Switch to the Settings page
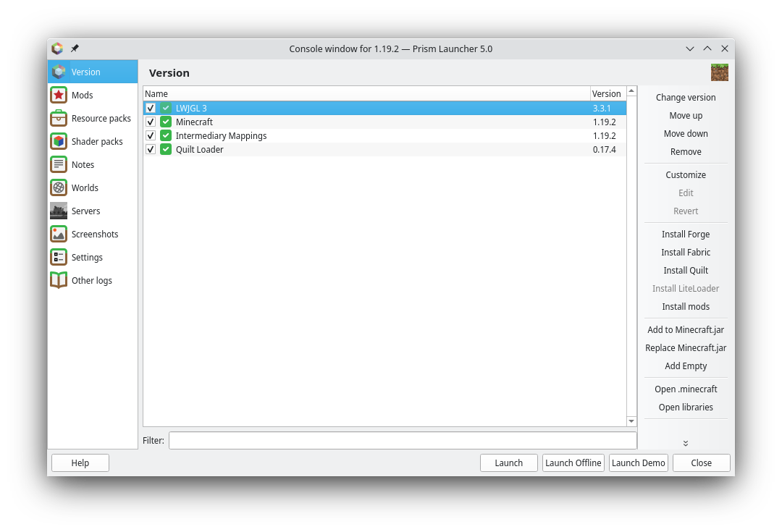 coord(87,257)
